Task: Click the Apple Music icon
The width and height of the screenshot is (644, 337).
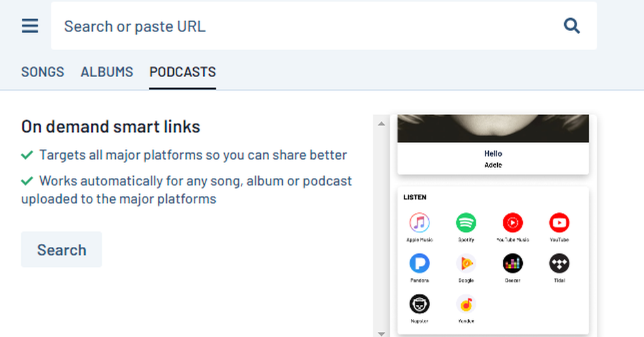Action: tap(419, 223)
